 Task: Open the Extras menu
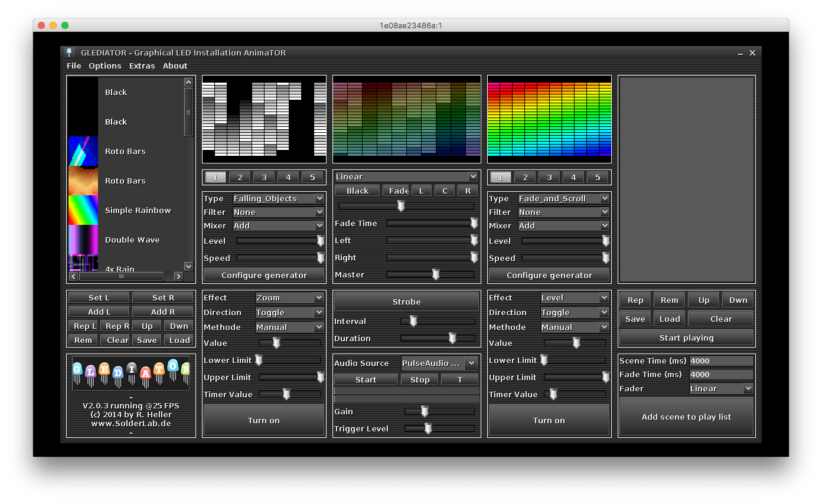point(142,66)
